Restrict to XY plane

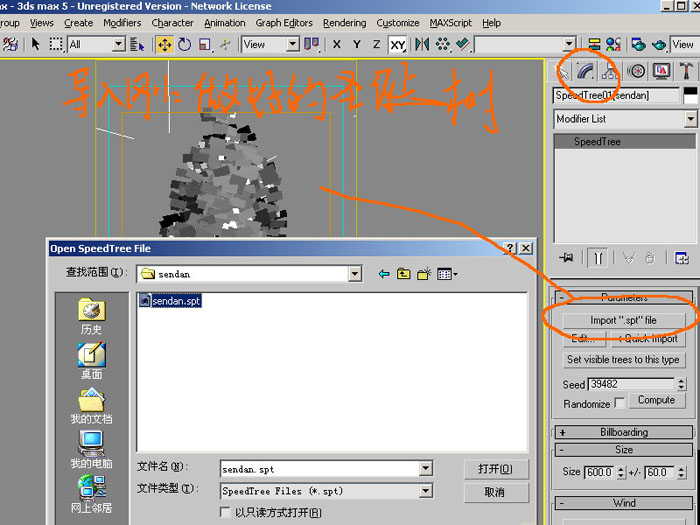coord(397,44)
